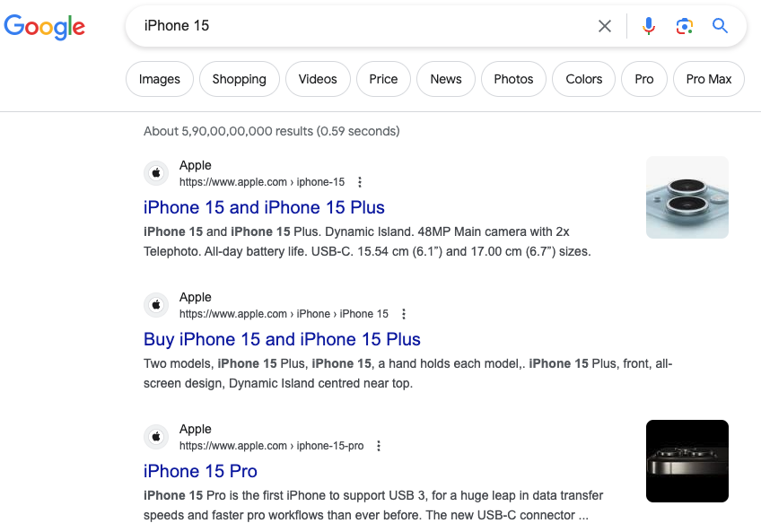Select the Shopping filter chip

(239, 79)
